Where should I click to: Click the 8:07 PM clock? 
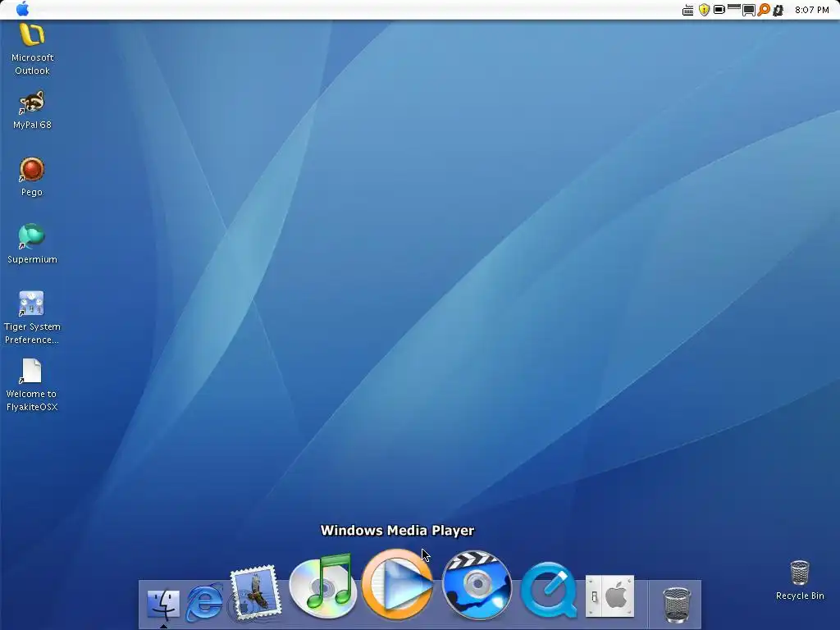tap(811, 10)
